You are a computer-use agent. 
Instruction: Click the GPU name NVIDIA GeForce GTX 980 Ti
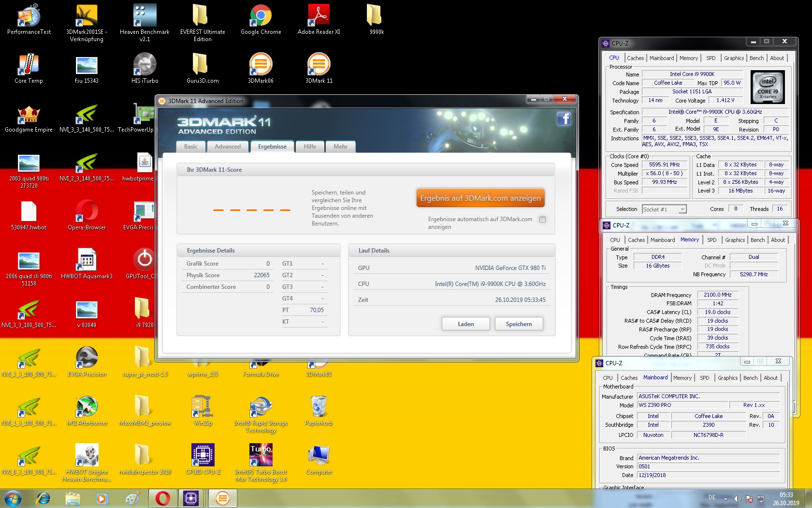[510, 268]
